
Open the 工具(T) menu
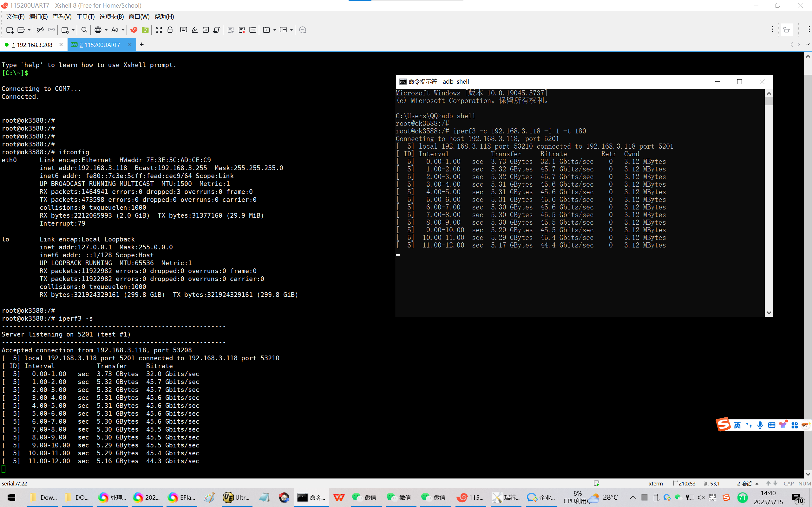point(85,16)
